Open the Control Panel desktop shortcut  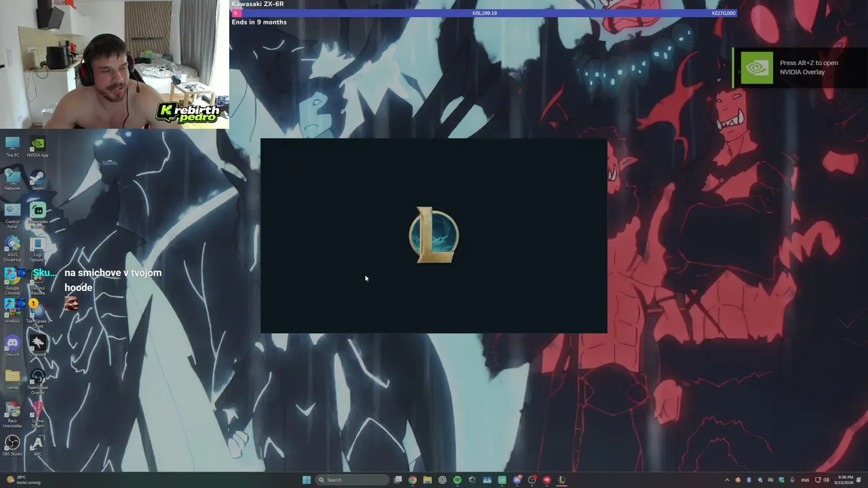(x=12, y=215)
